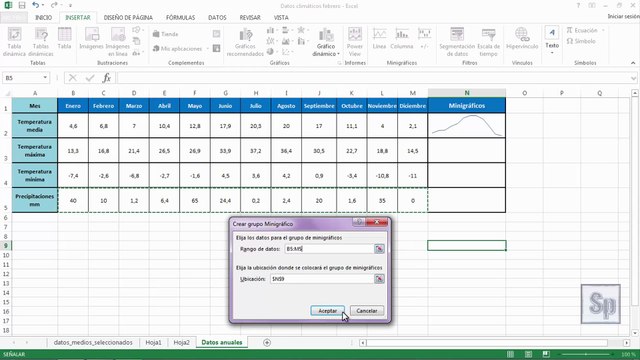Select the INSERTAR ribbon tab
The width and height of the screenshot is (640, 360).
click(78, 18)
